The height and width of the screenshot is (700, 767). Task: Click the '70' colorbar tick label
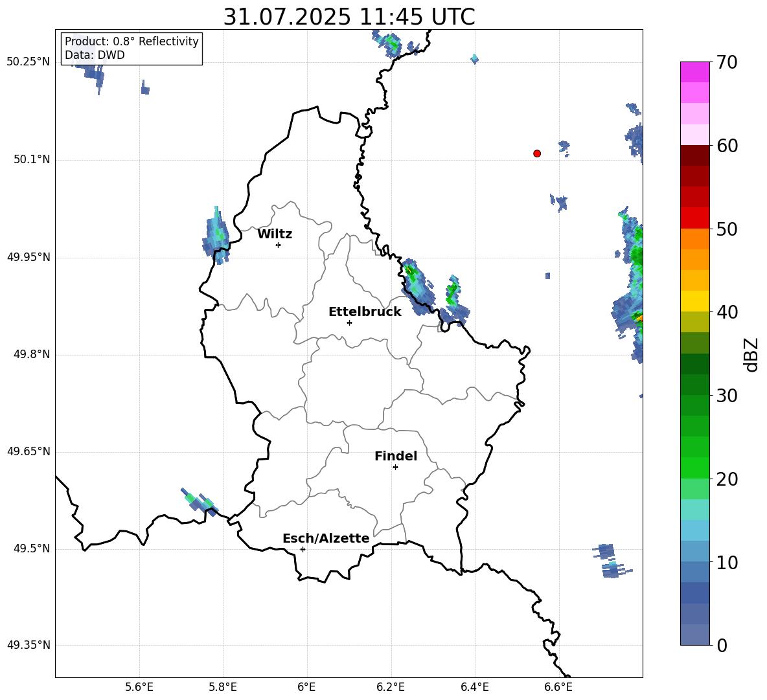pyautogui.click(x=727, y=63)
